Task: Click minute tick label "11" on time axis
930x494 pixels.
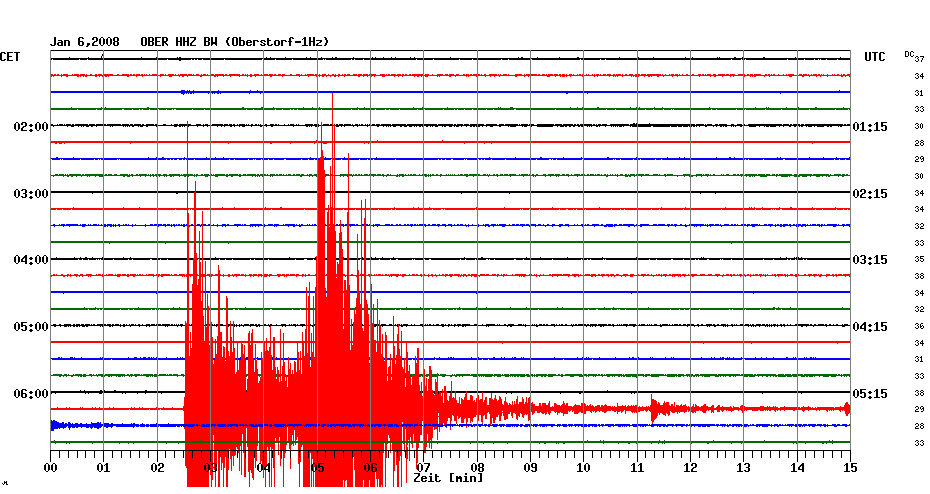Action: [x=637, y=468]
